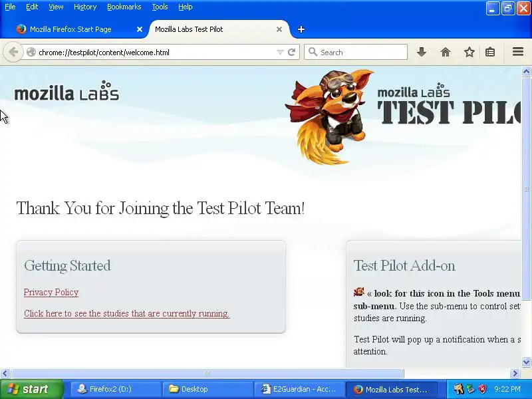The width and height of the screenshot is (532, 399).
Task: Click the vertical scrollbar down arrow
Action: pos(526,362)
